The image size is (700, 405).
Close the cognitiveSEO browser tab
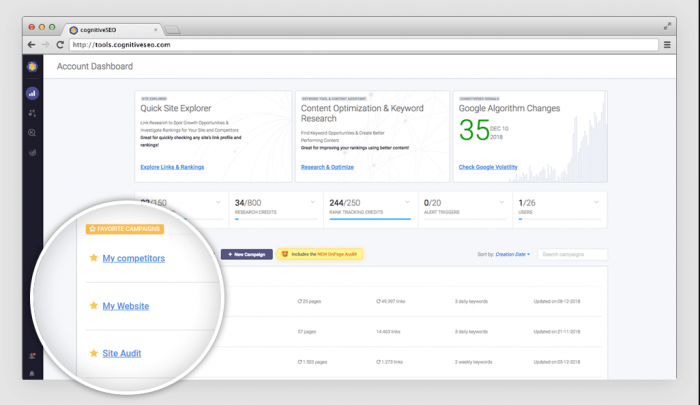pyautogui.click(x=155, y=30)
